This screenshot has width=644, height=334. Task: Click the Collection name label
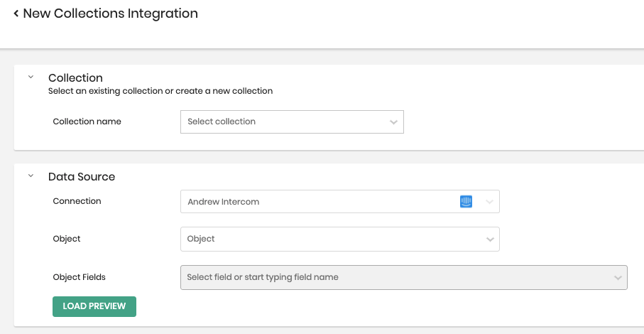pyautogui.click(x=87, y=122)
